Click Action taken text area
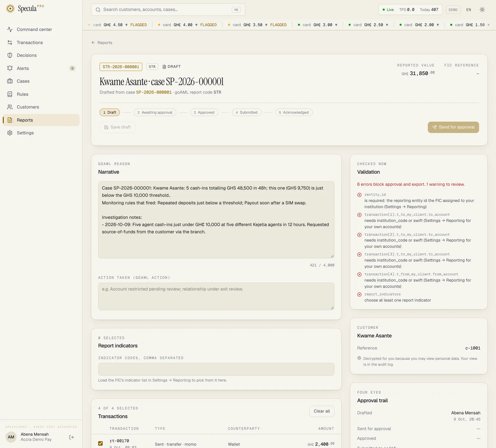The width and height of the screenshot is (496, 448). 216,296
